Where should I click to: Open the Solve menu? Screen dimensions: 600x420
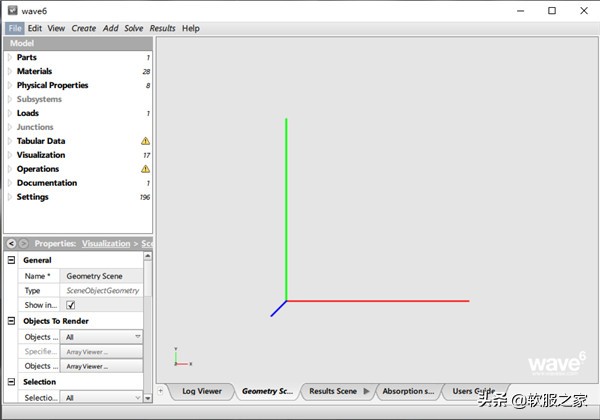(134, 28)
